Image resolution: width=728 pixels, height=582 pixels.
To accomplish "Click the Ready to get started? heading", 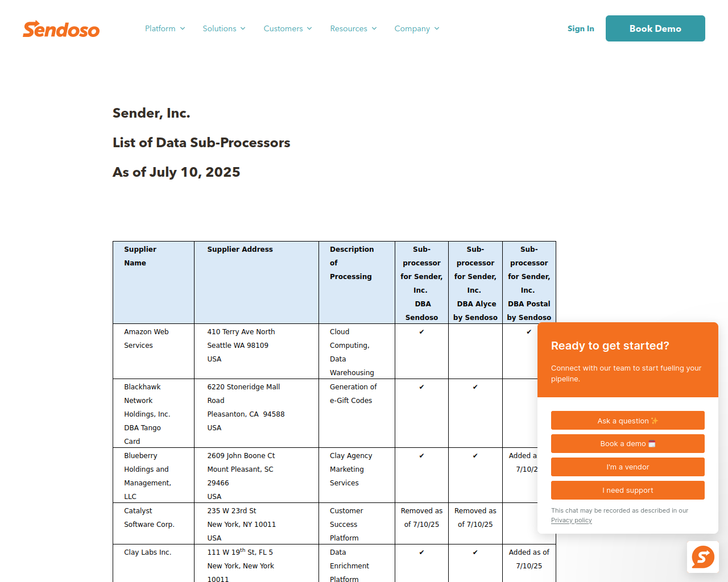I will 610,346.
